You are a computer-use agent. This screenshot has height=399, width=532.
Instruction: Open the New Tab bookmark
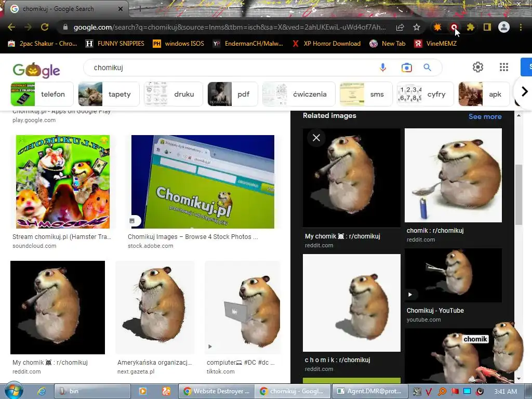388,44
